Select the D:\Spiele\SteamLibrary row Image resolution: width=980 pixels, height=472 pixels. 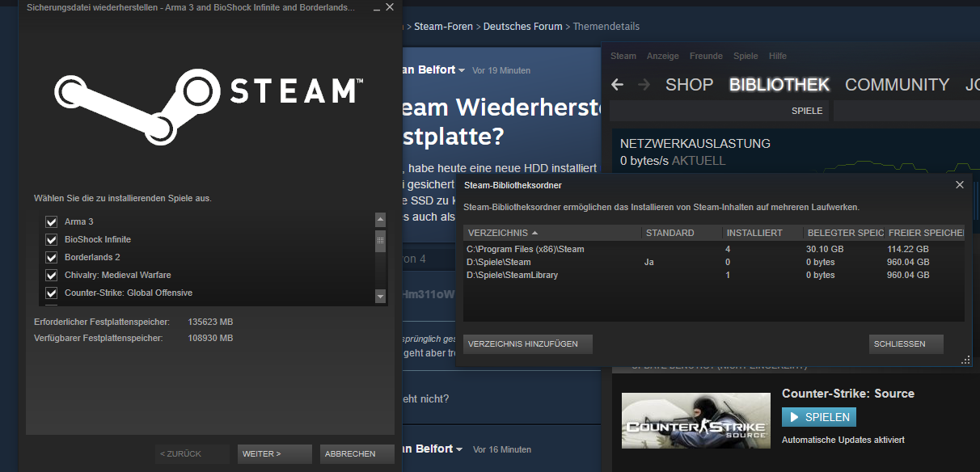coord(714,275)
